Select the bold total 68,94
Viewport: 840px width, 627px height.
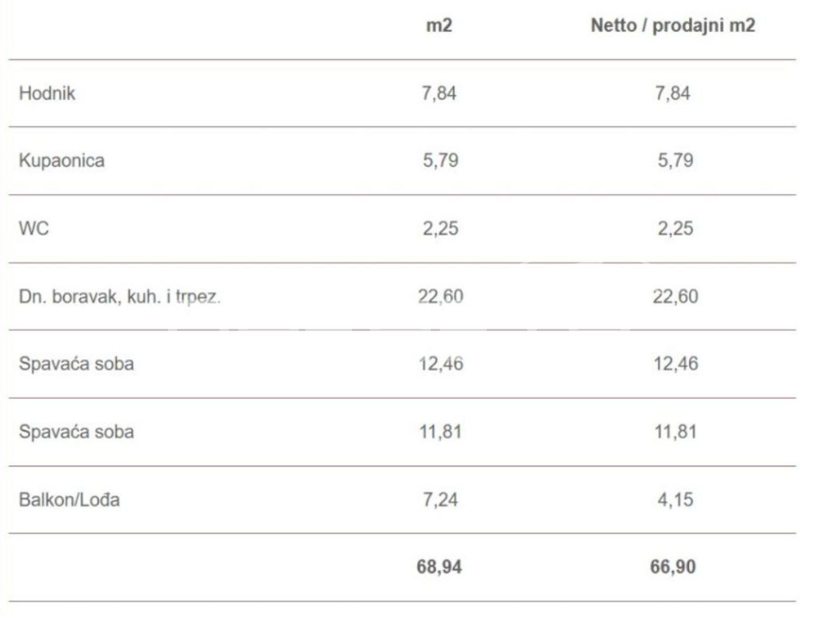tap(439, 567)
